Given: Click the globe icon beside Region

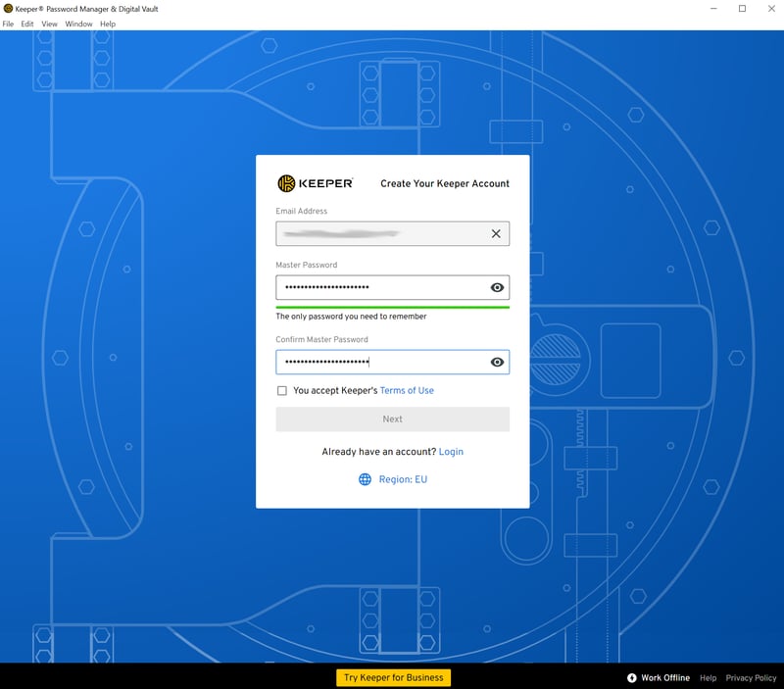Looking at the screenshot, I should click(x=365, y=479).
